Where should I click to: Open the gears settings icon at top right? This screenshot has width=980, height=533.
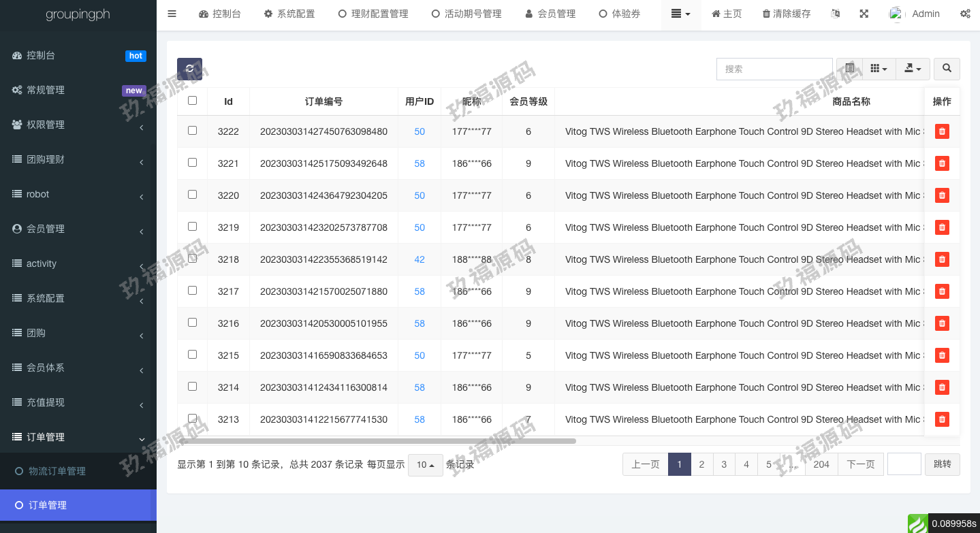965,14
